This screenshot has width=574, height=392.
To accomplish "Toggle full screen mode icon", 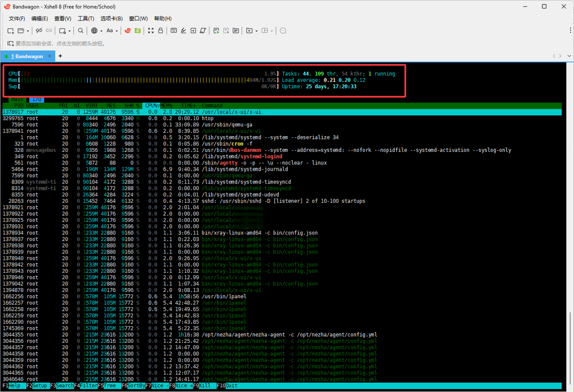I will [151, 31].
